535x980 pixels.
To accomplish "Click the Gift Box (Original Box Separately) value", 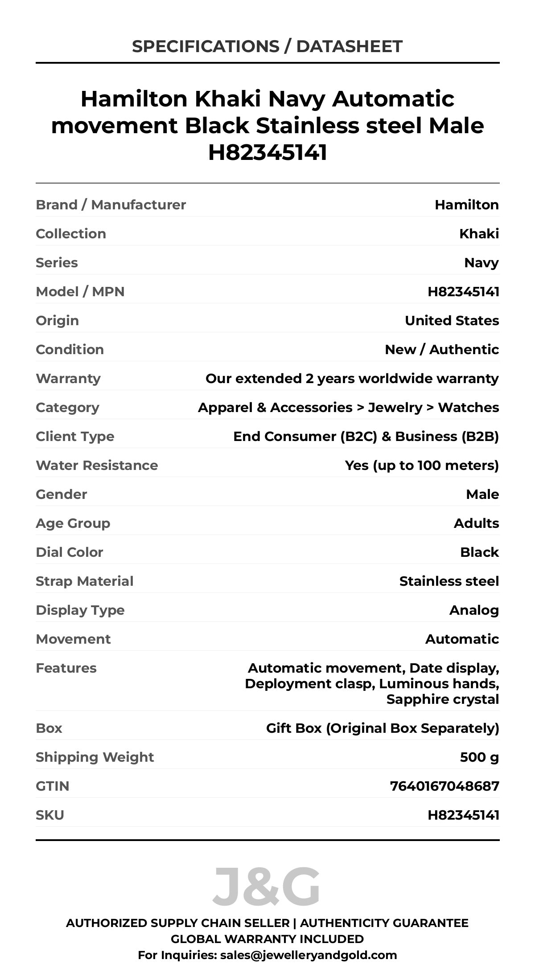I will pos(383,728).
